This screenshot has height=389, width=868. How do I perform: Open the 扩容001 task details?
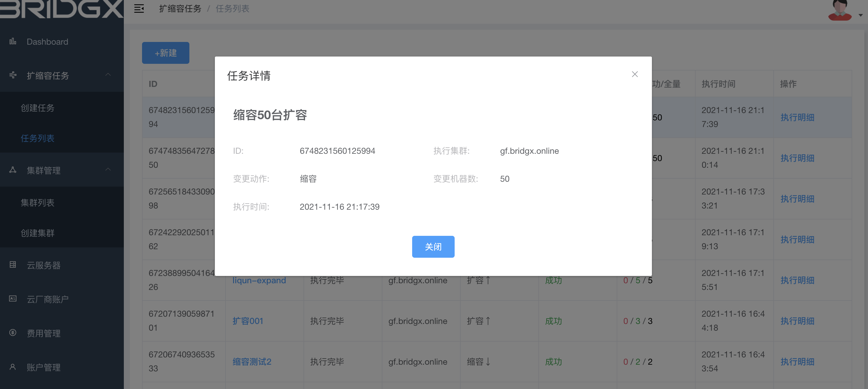click(248, 321)
